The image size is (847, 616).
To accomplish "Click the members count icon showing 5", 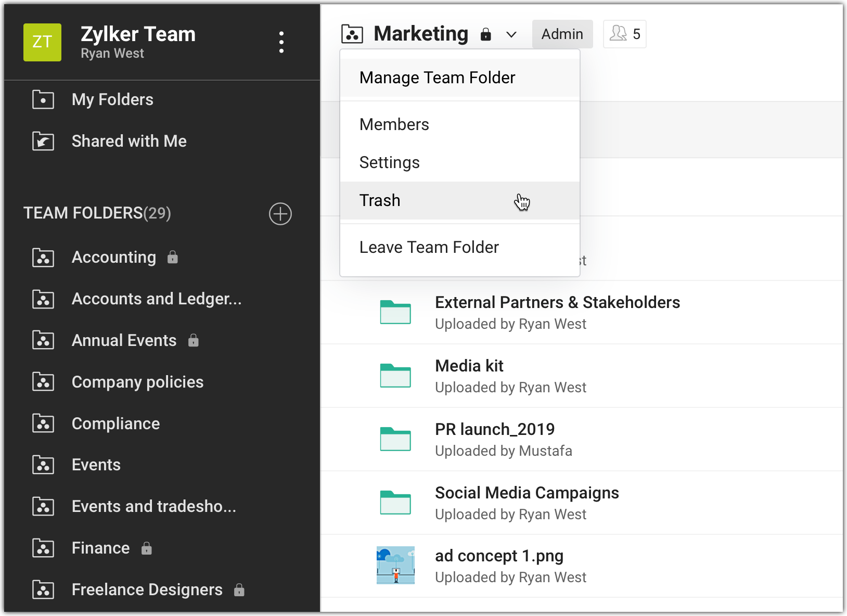I will tap(624, 34).
